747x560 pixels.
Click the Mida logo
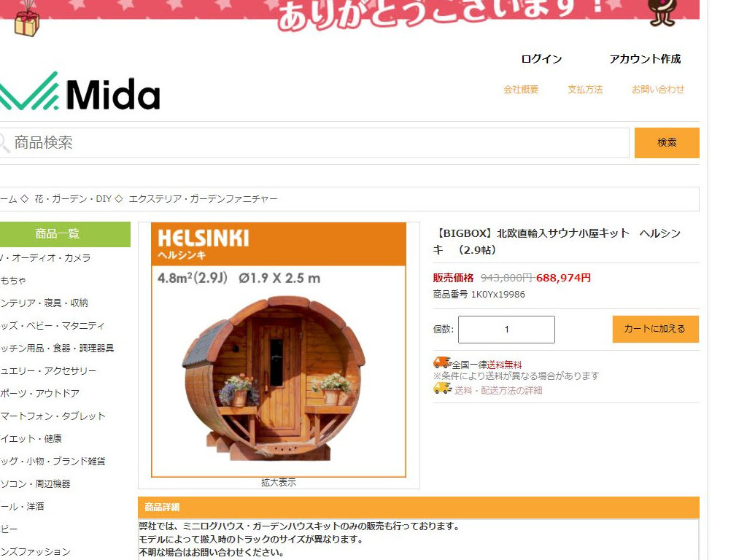point(79,91)
